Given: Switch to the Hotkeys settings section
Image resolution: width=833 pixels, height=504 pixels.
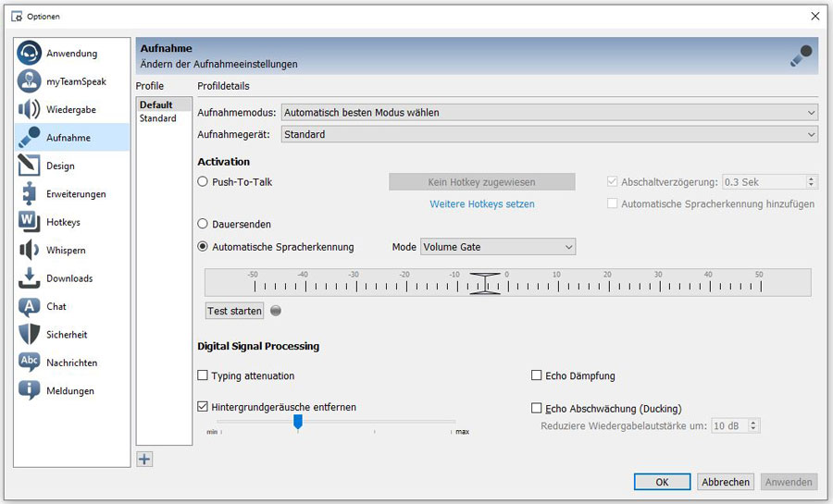Looking at the screenshot, I should pos(63,223).
